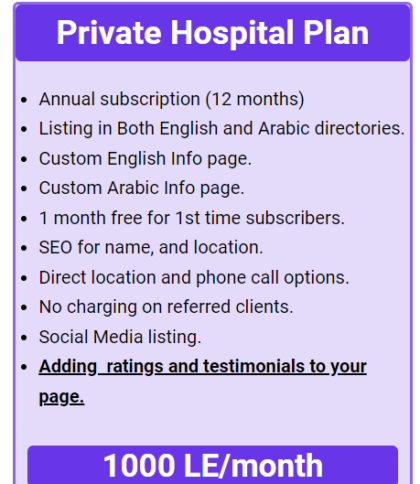The width and height of the screenshot is (420, 484).
Task: Click Listing in Both English and Arabic directories
Action: pyautogui.click(x=222, y=128)
